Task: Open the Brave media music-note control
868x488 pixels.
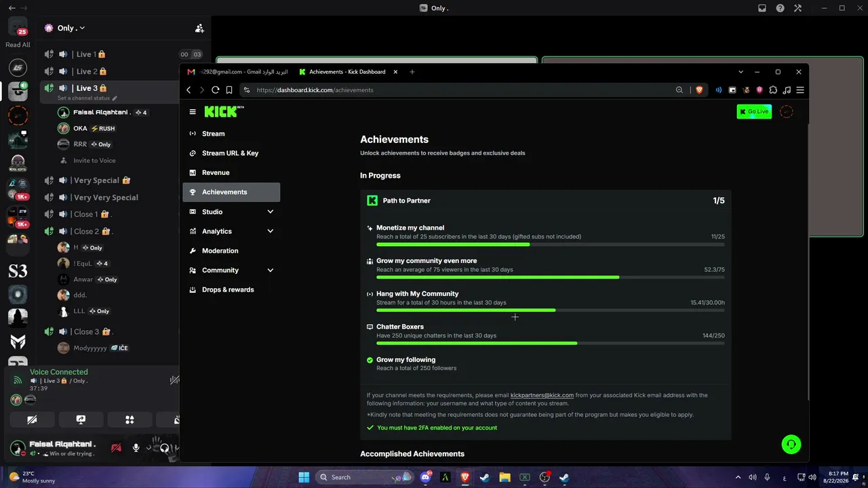Action: 787,89
